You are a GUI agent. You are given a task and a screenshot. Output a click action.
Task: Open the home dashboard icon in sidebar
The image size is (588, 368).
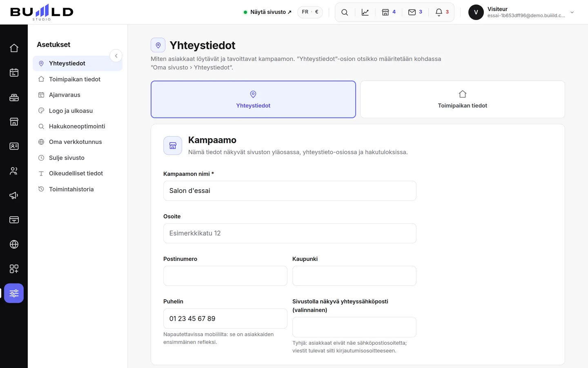(x=14, y=48)
